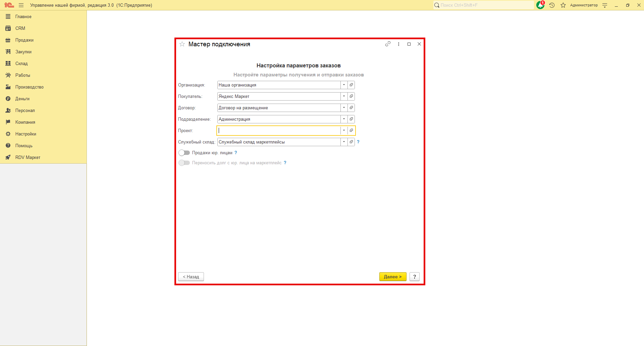The image size is (644, 346).
Task: Open Проект value card
Action: click(x=351, y=130)
